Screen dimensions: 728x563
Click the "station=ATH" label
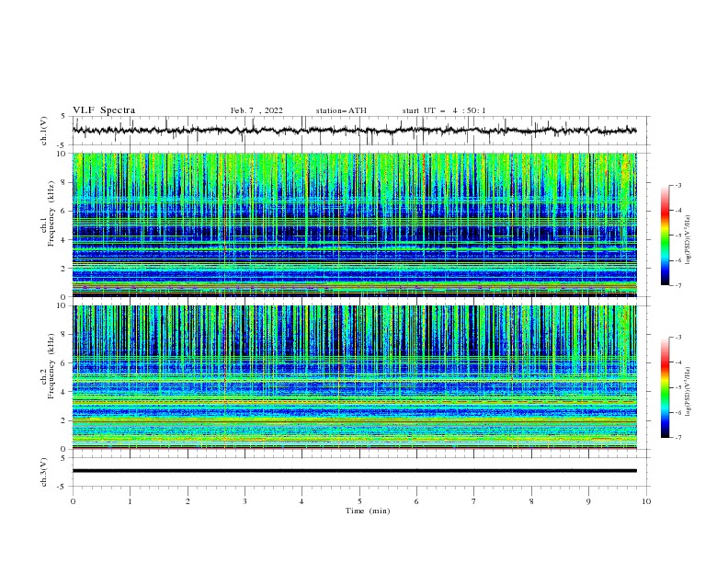341,110
